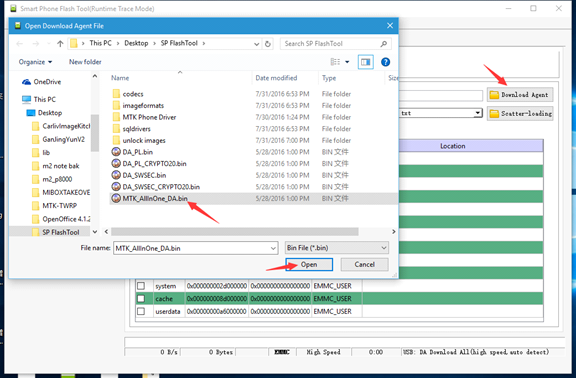Select the SP FlashTool tree folder

(61, 232)
